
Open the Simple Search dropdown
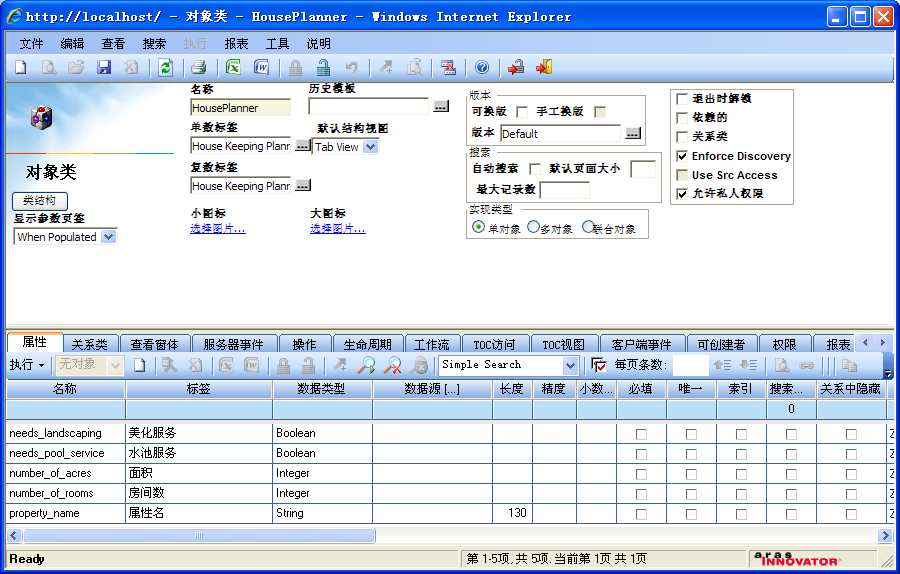[x=570, y=365]
